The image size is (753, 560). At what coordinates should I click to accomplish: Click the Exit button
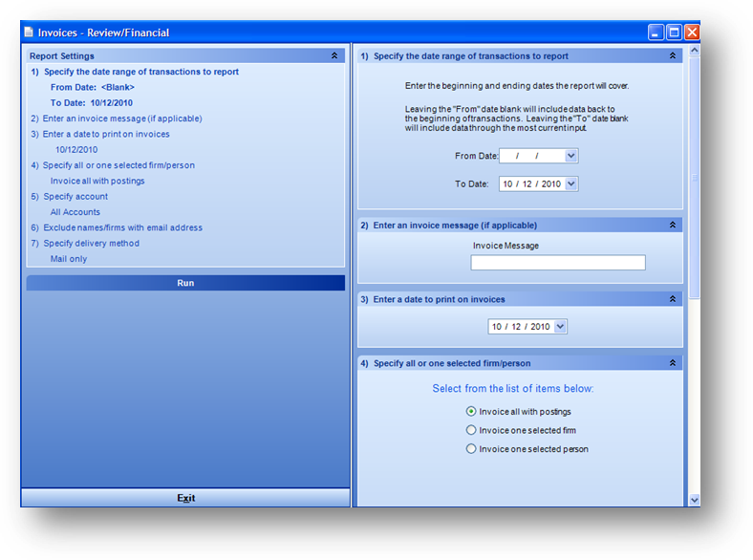[x=185, y=498]
